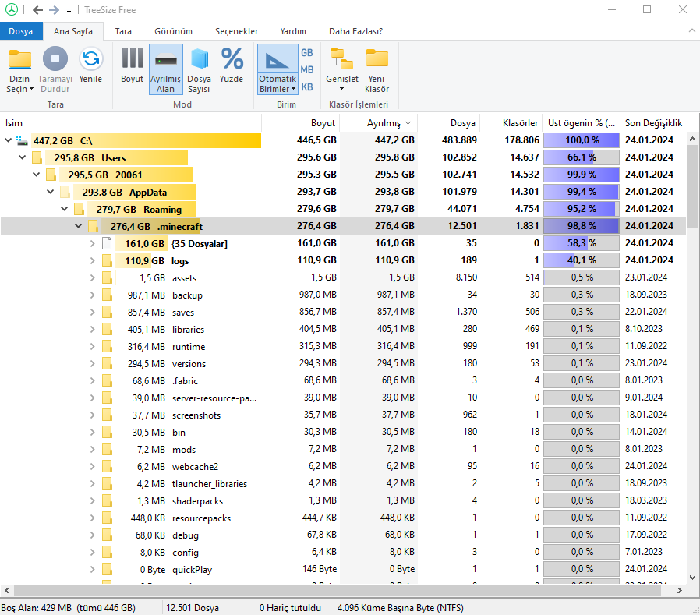Viewport: 700px width, 615px height.
Task: Click the backup folder icon
Action: [107, 295]
